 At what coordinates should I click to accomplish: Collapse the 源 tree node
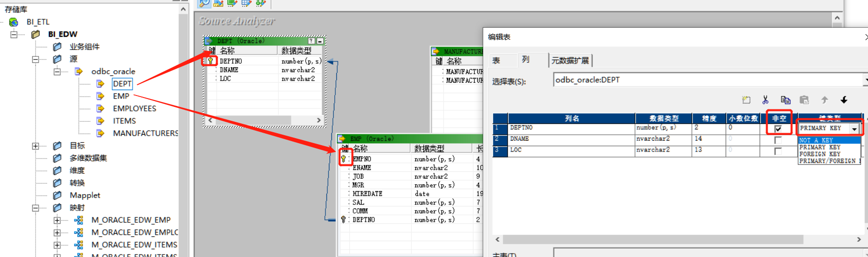point(36,59)
